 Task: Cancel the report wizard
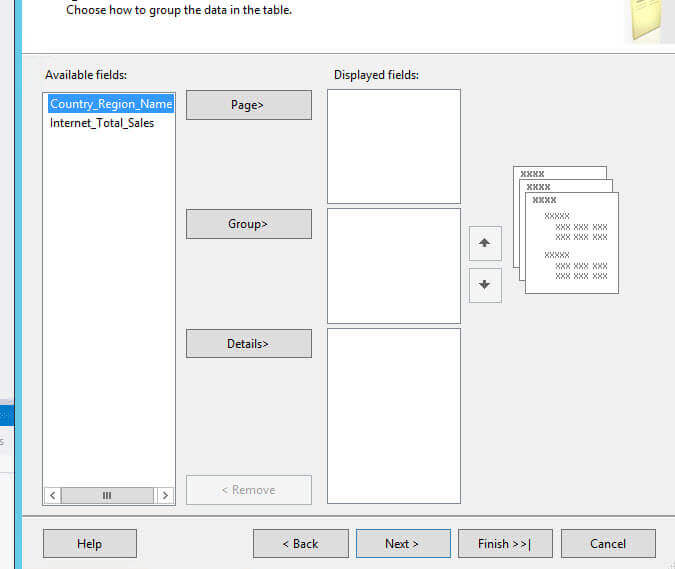(x=608, y=544)
